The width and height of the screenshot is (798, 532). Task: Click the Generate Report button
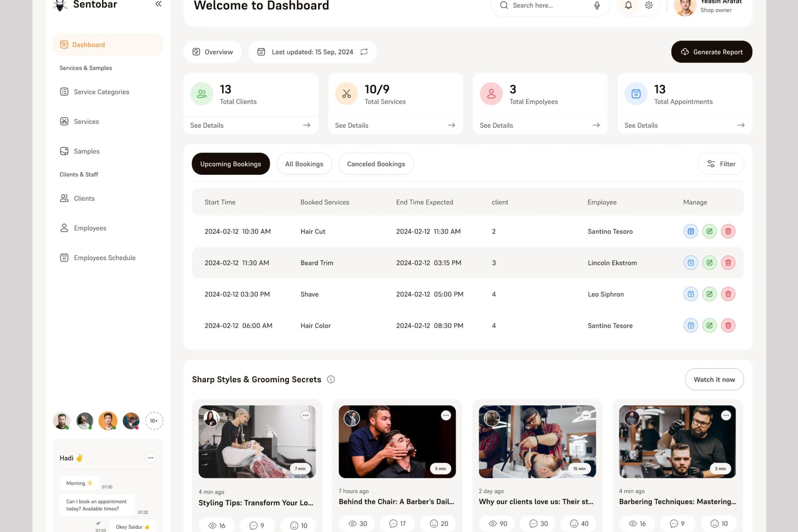coord(711,52)
